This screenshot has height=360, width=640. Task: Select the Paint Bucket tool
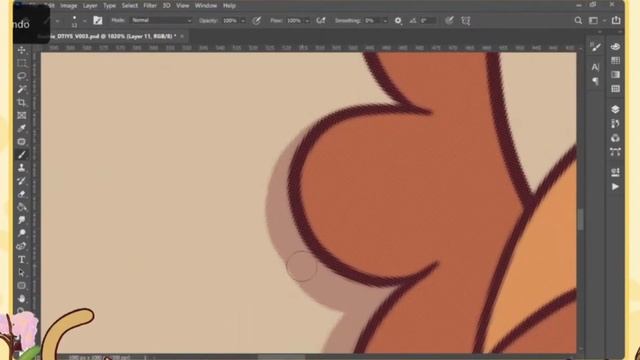(22, 207)
